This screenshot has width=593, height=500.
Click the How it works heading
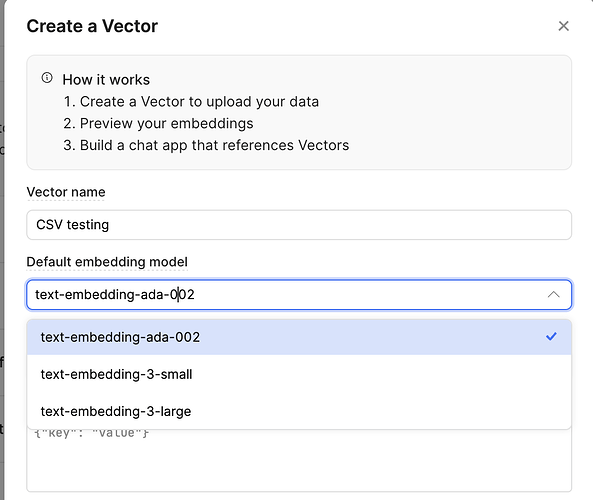tap(106, 80)
